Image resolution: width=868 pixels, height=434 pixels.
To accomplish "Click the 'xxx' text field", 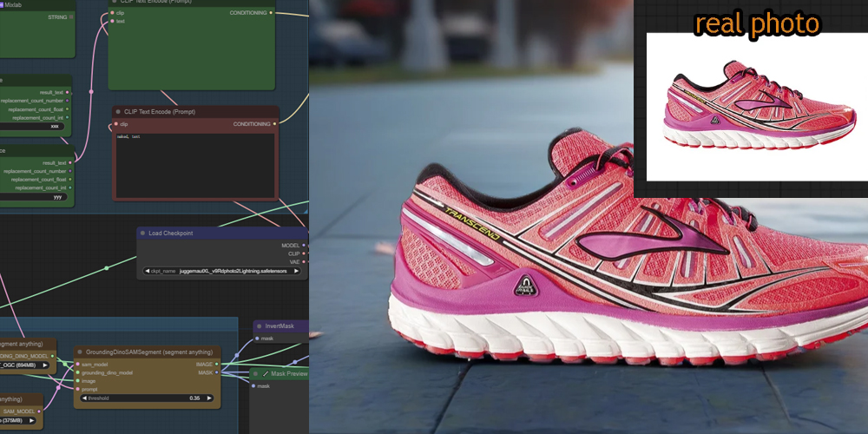I will (31, 126).
